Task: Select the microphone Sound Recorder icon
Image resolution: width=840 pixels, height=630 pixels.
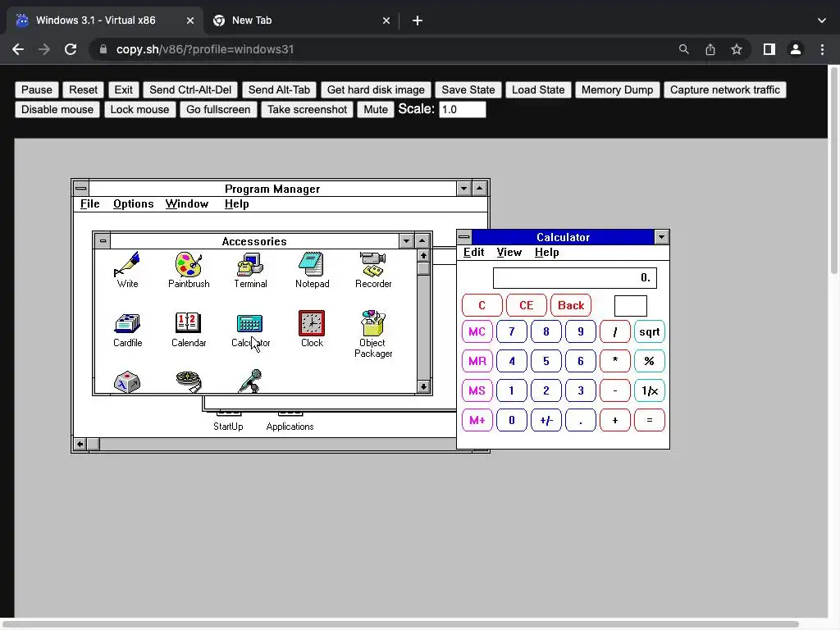Action: pos(250,381)
